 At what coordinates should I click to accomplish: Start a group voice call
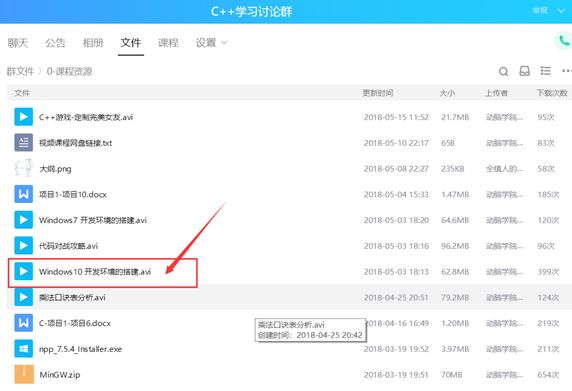pos(564,41)
